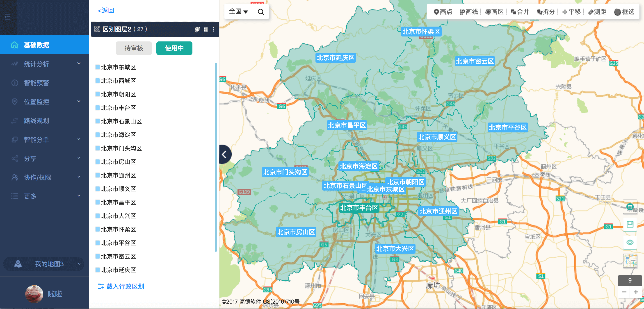
Task: Expand the 智能分单 menu
Action: click(x=44, y=139)
